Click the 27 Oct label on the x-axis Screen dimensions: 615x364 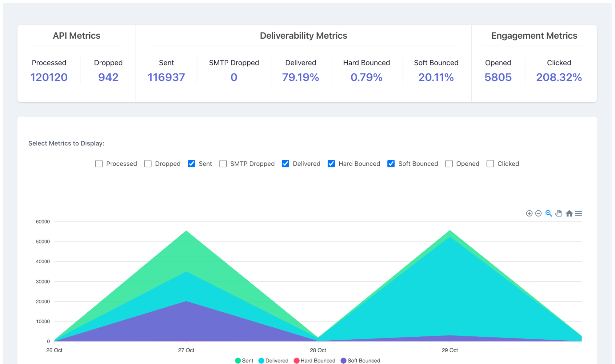tap(186, 350)
